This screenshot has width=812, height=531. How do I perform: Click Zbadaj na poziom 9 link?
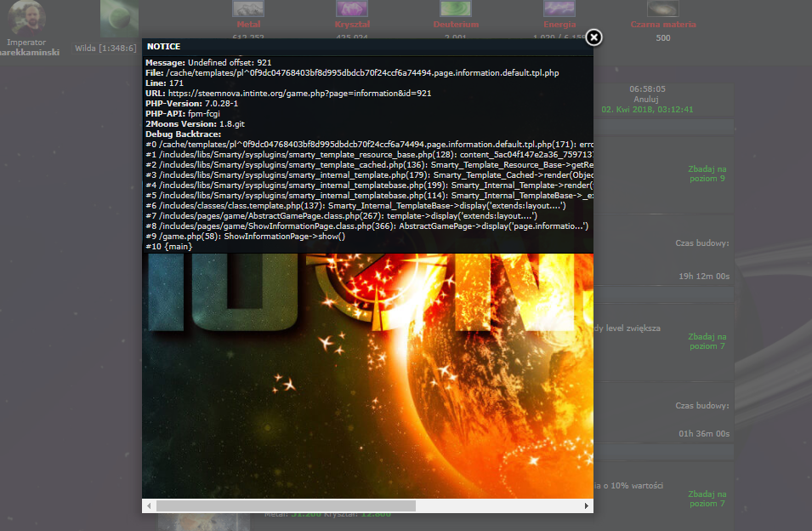[x=707, y=174]
